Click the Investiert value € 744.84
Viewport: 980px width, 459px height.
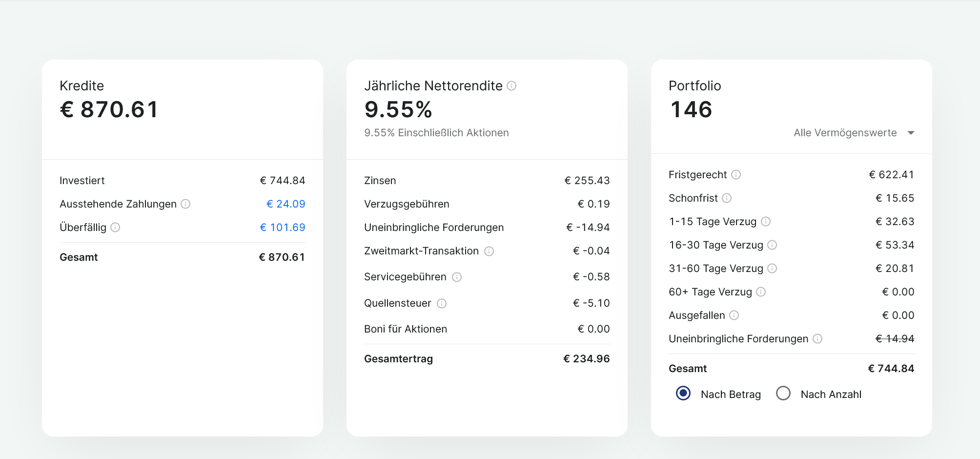pyautogui.click(x=283, y=181)
